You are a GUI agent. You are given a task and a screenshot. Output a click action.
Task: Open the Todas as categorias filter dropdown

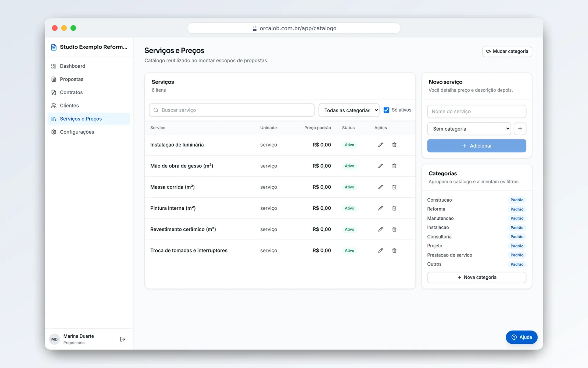coord(349,110)
